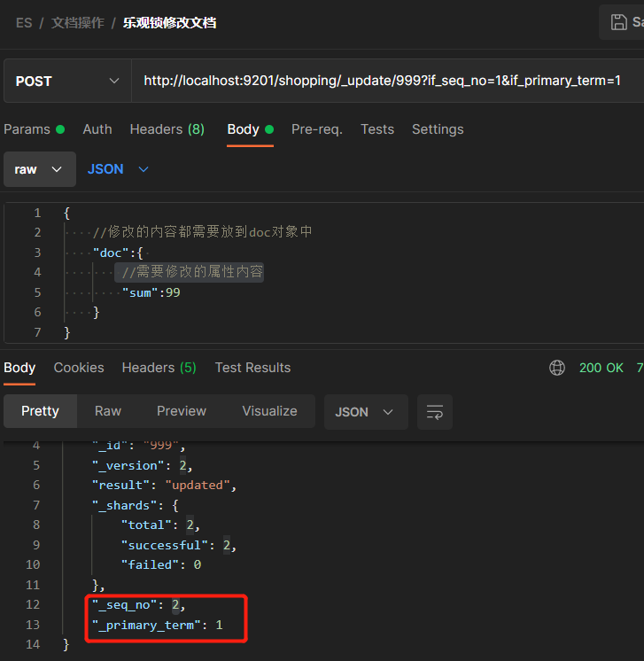
Task: Click the "_shards": { response line
Action: coord(136,505)
